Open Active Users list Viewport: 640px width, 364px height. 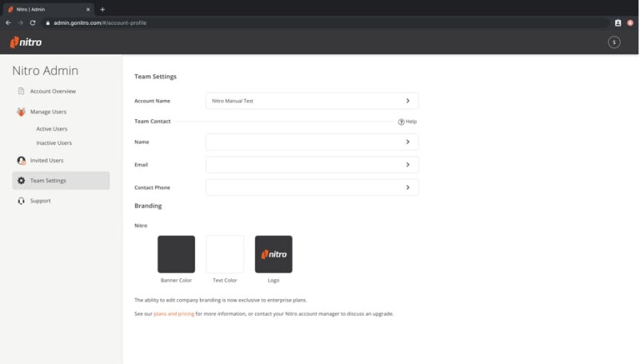tap(52, 129)
